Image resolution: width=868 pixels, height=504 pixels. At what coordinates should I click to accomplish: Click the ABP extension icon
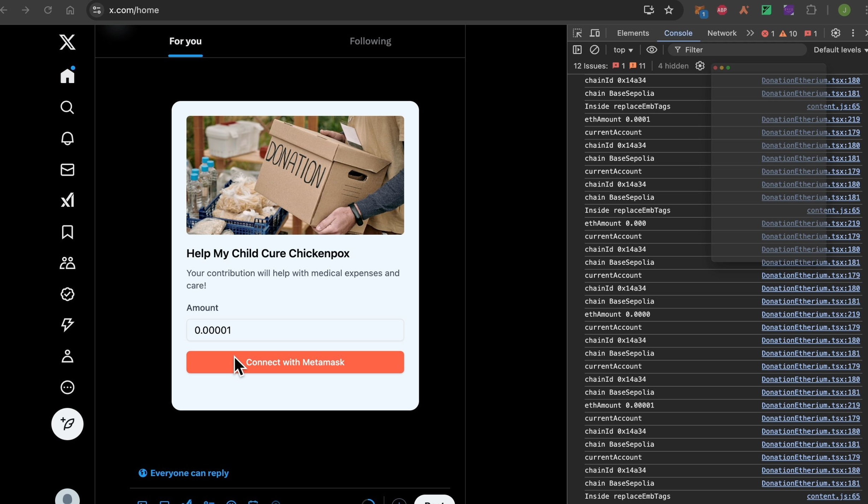(x=722, y=10)
